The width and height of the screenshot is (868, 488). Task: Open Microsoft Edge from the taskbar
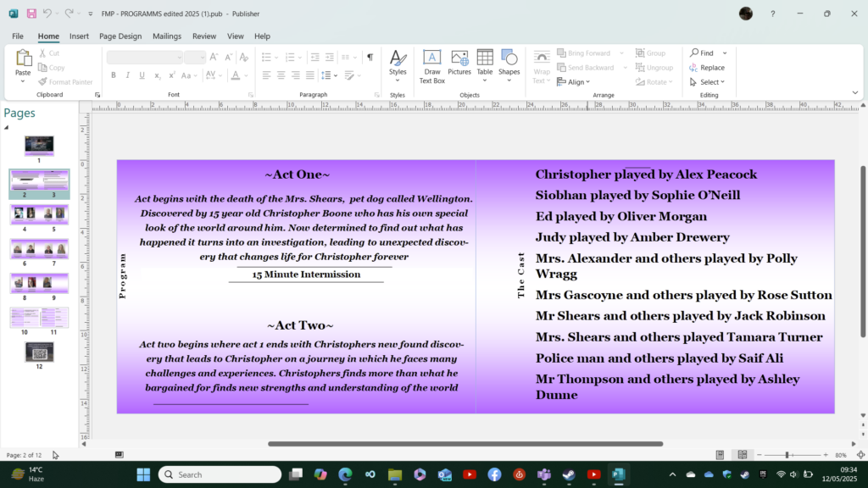point(346,474)
